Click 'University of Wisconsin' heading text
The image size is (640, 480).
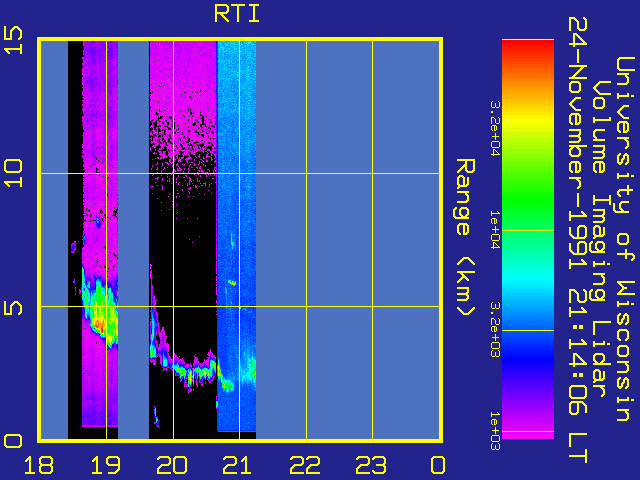[625, 239]
